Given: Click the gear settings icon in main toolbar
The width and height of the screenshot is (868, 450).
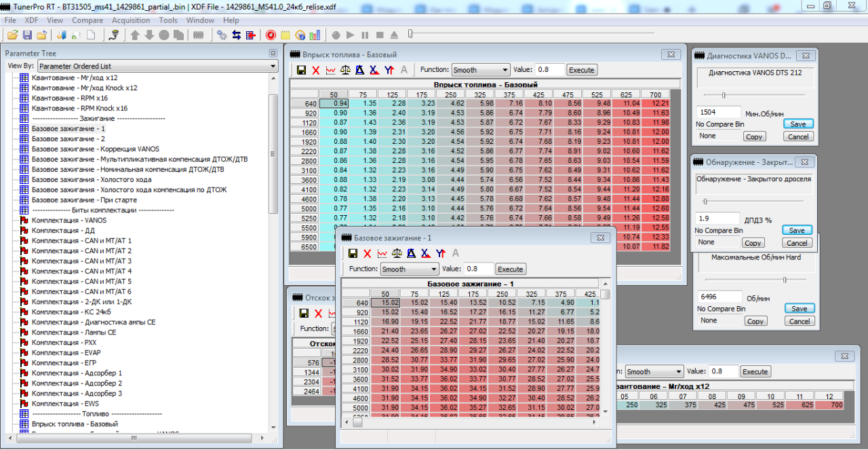Looking at the screenshot, I should click(x=222, y=35).
